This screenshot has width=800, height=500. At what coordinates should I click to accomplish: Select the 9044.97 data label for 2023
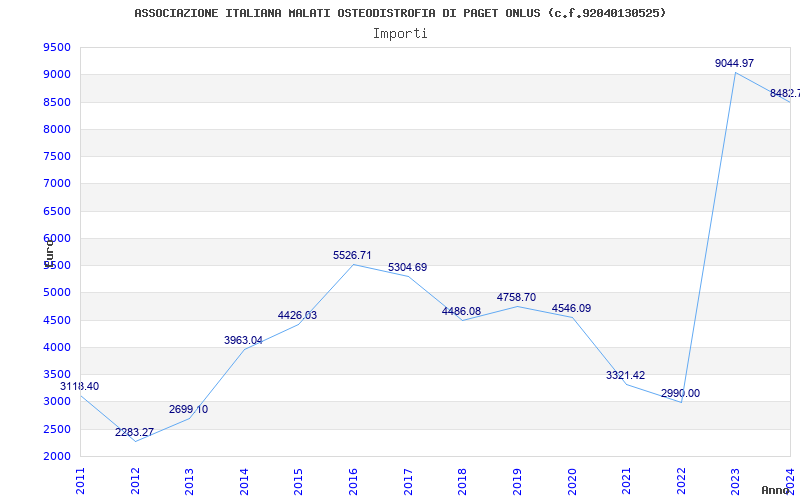734,63
